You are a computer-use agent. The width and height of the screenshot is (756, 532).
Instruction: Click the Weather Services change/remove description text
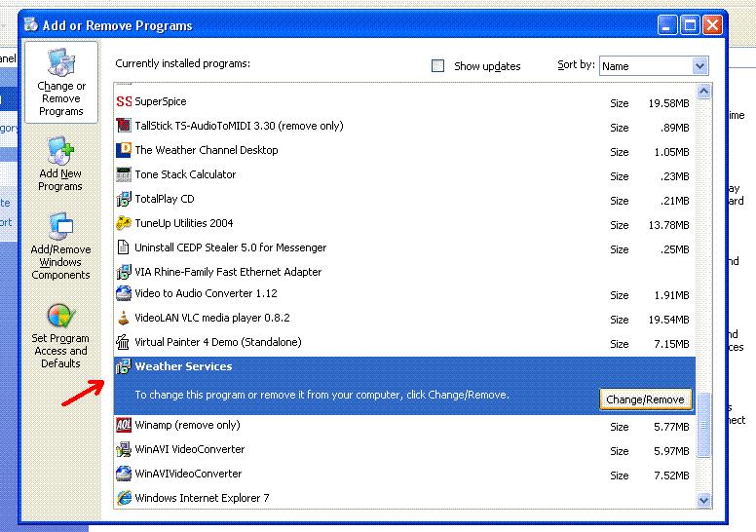pyautogui.click(x=322, y=395)
